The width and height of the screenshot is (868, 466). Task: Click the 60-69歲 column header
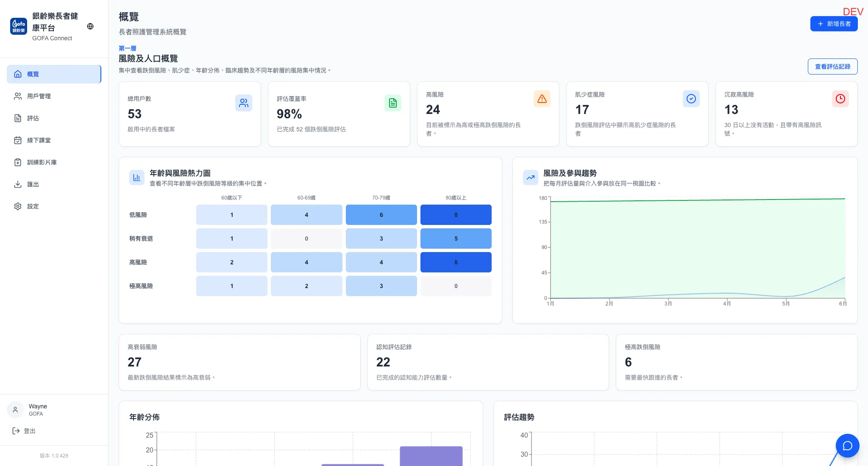(306, 198)
